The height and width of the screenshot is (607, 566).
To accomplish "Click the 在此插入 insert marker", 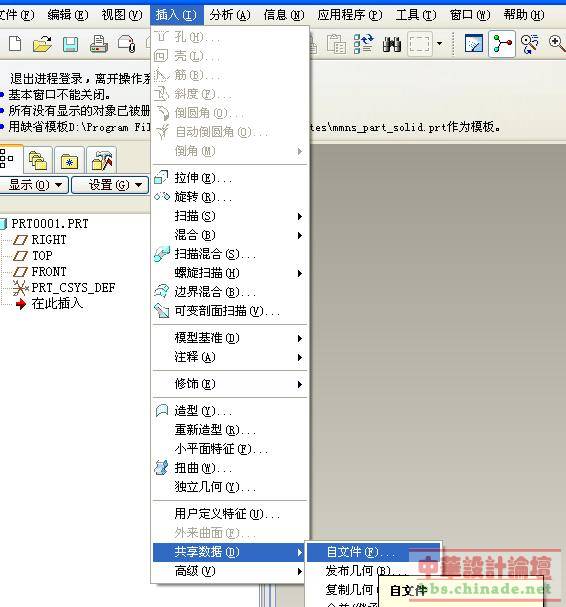I will 57,304.
